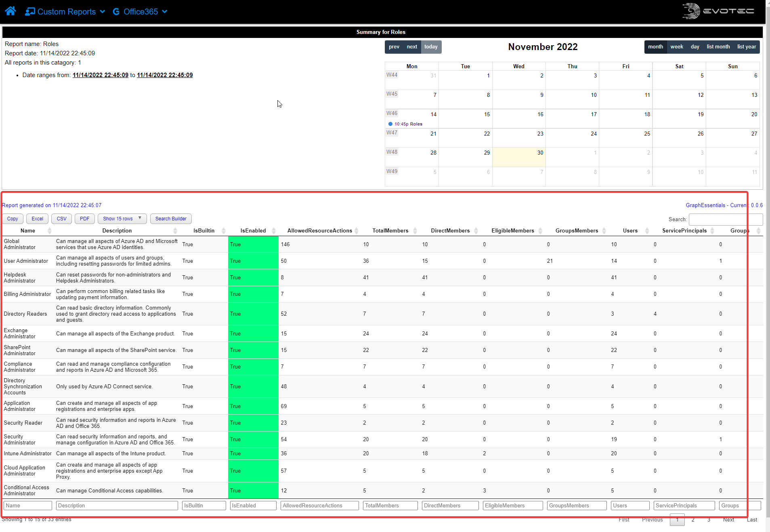The width and height of the screenshot is (770, 532).
Task: Switch calendar to month view
Action: tap(655, 47)
